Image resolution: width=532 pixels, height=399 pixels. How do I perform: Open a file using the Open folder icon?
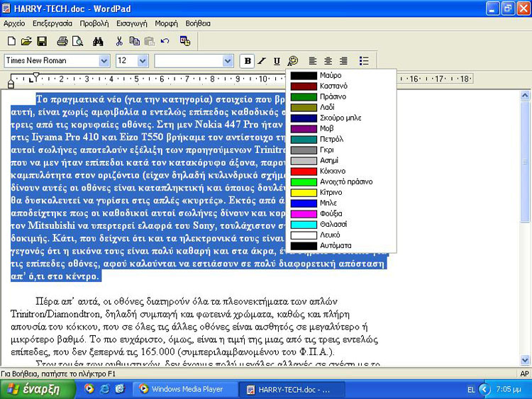coord(26,41)
